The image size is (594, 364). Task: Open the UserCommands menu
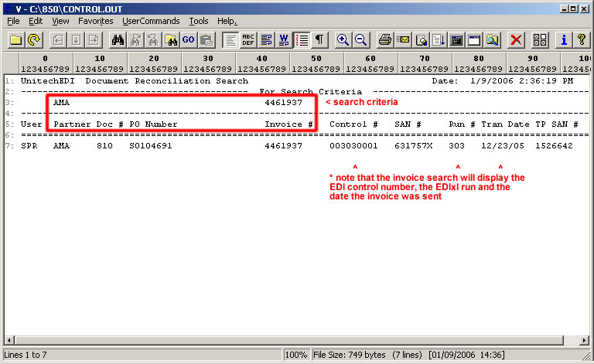(152, 21)
